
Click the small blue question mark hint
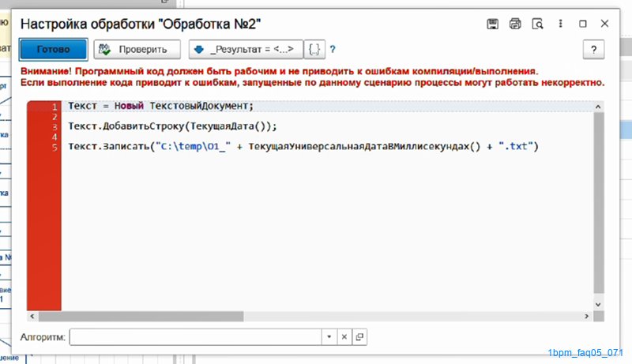[333, 50]
